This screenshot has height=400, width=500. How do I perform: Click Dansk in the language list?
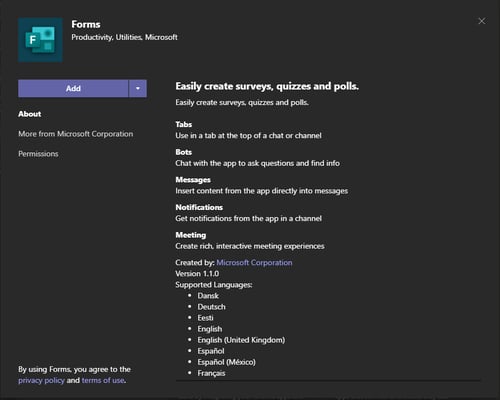pyautogui.click(x=208, y=296)
